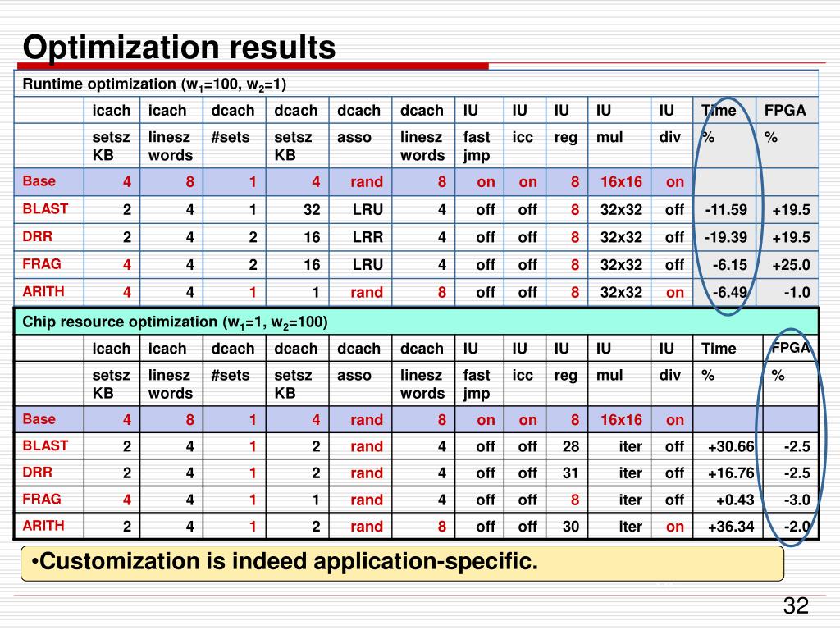The width and height of the screenshot is (840, 630).
Task: Click 'LRU' asso cell in runtime FRAG row
Action: click(x=367, y=265)
